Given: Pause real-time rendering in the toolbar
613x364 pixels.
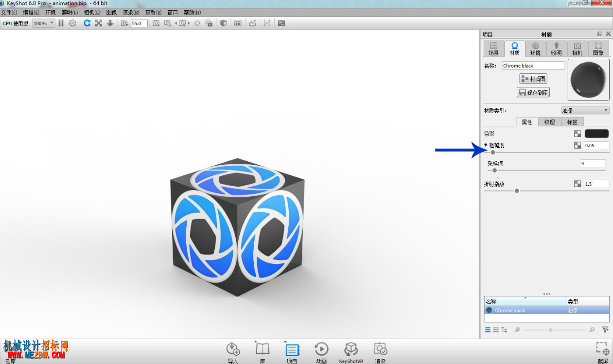Looking at the screenshot, I should [61, 23].
